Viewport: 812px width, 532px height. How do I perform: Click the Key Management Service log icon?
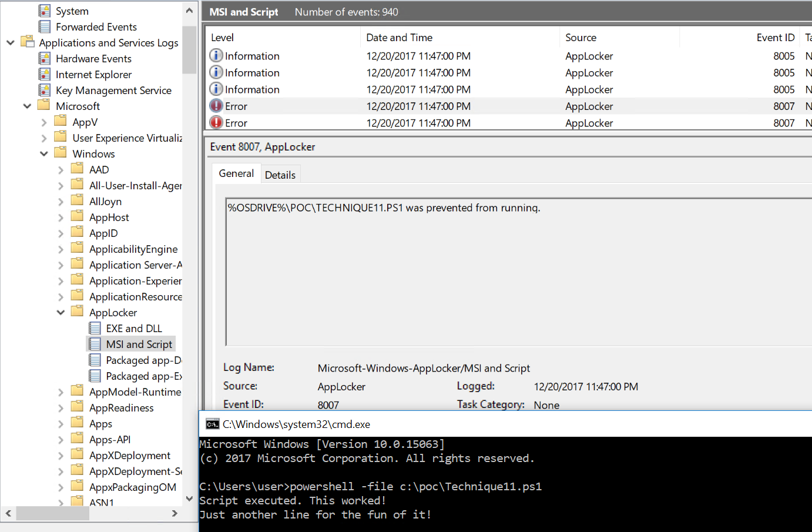[x=44, y=90]
